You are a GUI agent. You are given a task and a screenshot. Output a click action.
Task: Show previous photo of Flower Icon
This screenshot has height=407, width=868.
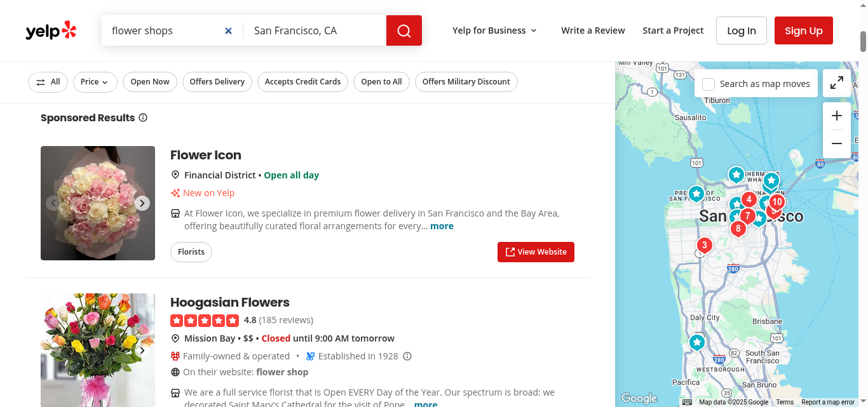click(x=53, y=203)
